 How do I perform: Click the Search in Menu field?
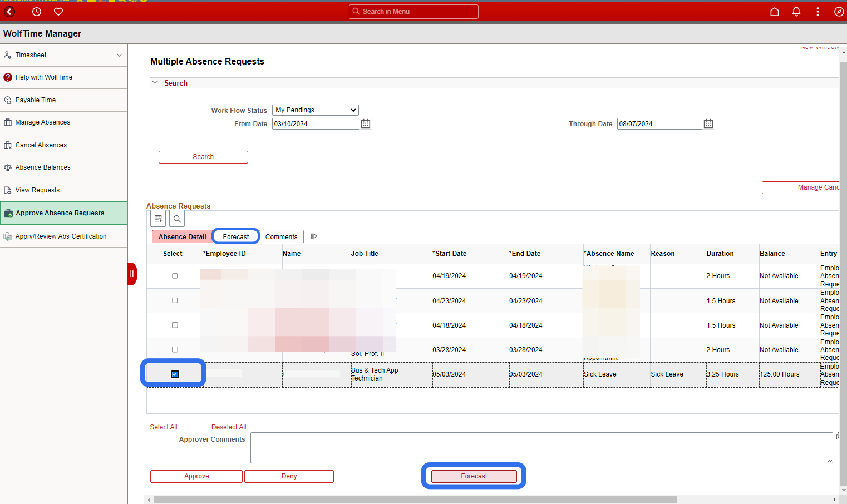click(x=413, y=12)
